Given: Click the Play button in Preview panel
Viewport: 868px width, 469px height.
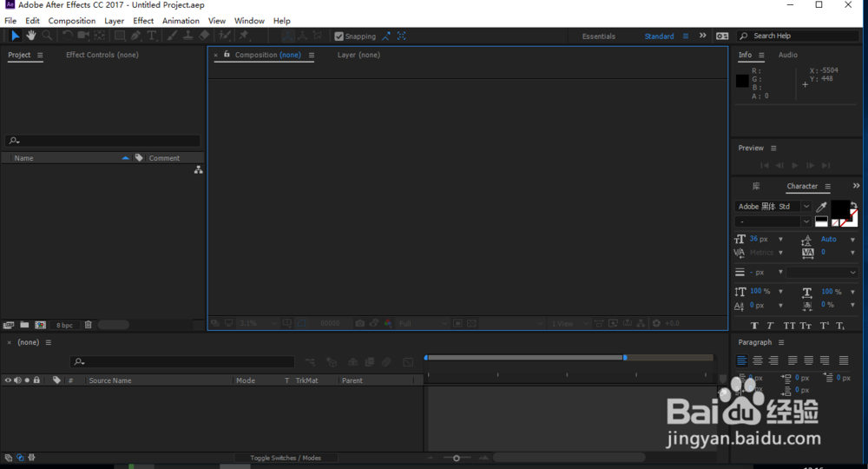Looking at the screenshot, I should 795,166.
